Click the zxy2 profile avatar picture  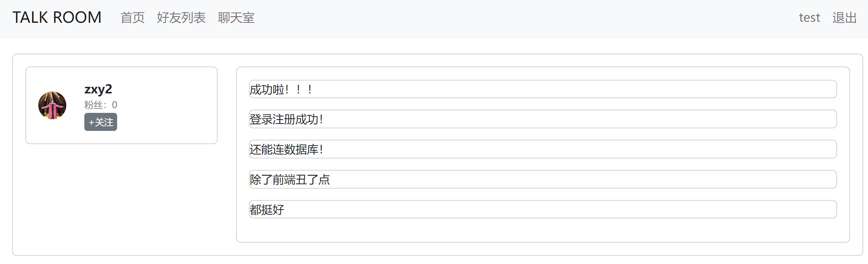(52, 105)
